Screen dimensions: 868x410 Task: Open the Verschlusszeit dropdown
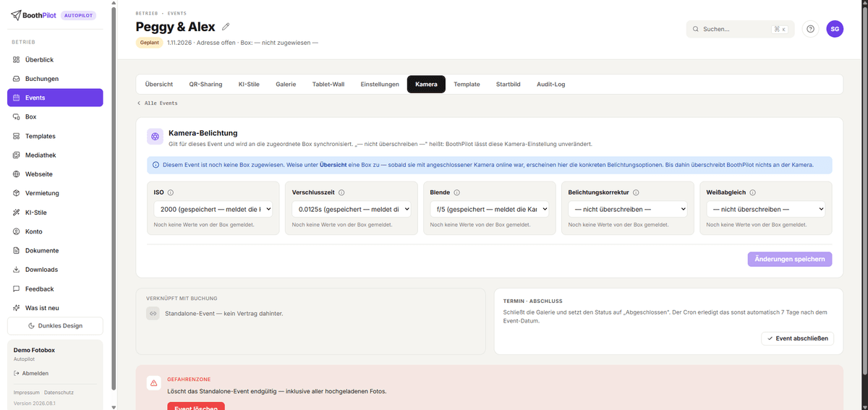pos(351,209)
